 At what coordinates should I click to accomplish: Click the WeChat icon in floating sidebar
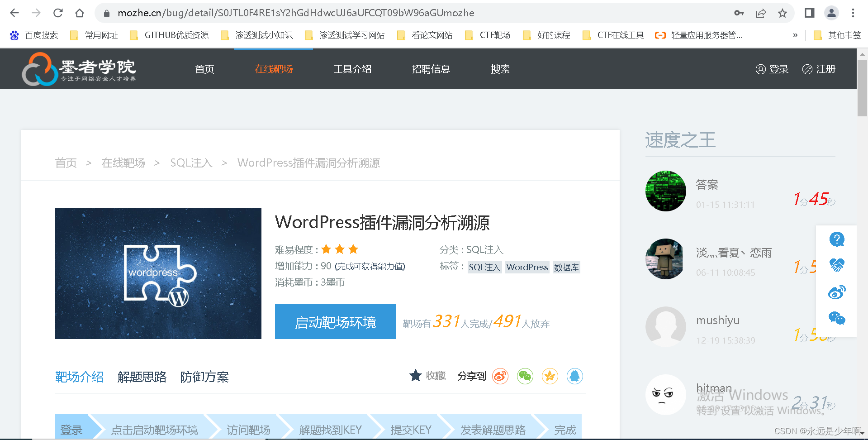tap(837, 319)
